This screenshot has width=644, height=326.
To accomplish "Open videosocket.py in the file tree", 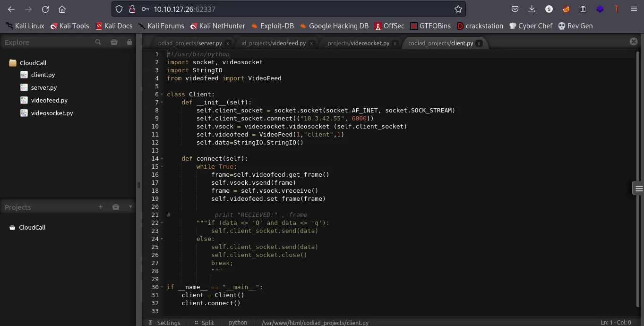I will [x=52, y=113].
